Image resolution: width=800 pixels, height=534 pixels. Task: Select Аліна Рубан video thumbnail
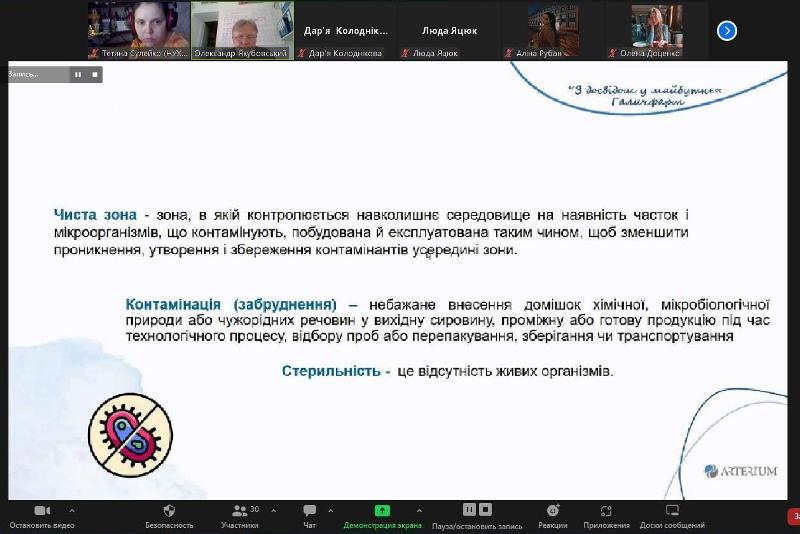pyautogui.click(x=553, y=30)
